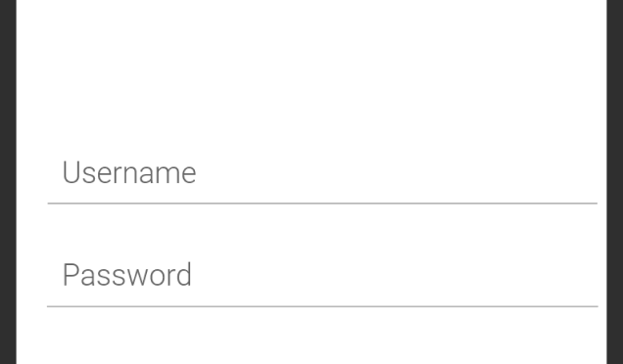
Task: Click blank white area below Password
Action: (x=311, y=337)
